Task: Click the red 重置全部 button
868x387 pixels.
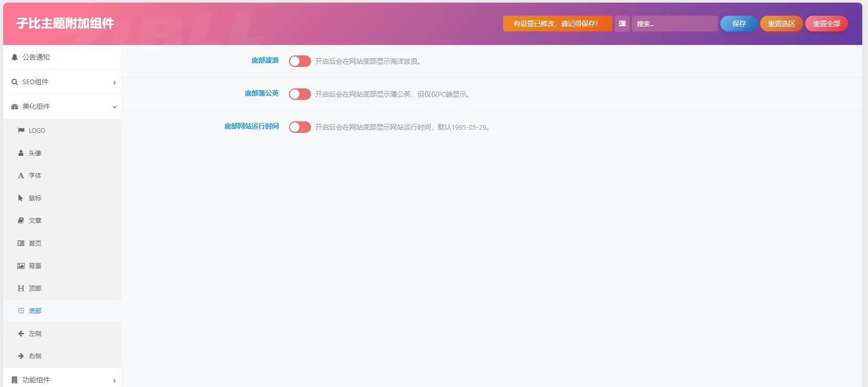Action: [x=826, y=24]
